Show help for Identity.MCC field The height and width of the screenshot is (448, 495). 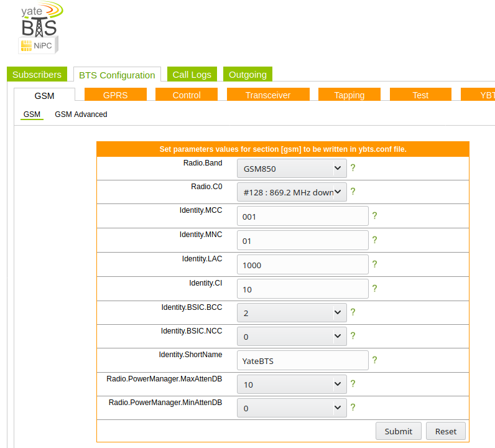[x=374, y=216]
